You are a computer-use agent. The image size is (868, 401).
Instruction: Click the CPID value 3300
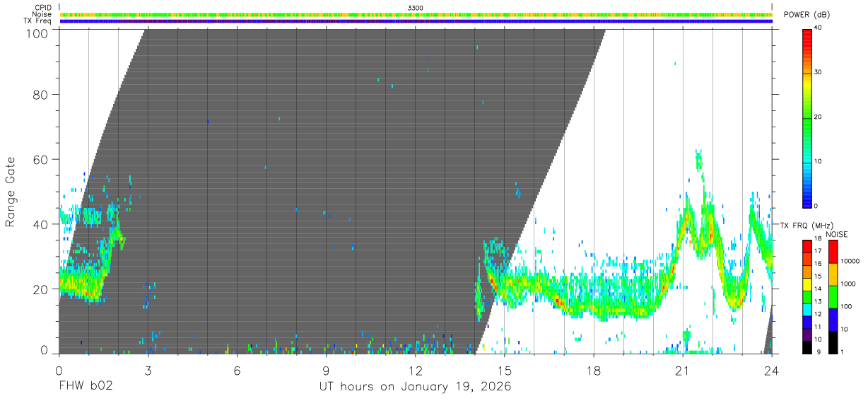pos(416,8)
